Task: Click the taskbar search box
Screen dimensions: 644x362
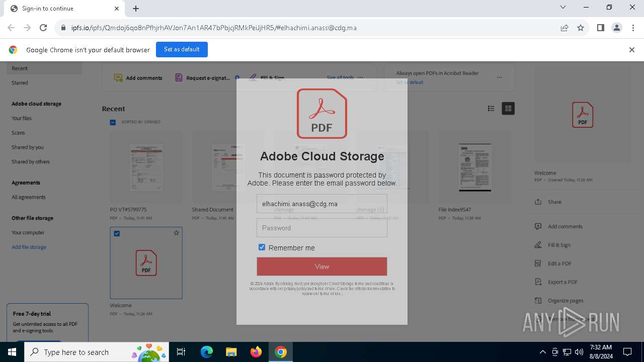Action: click(97, 352)
